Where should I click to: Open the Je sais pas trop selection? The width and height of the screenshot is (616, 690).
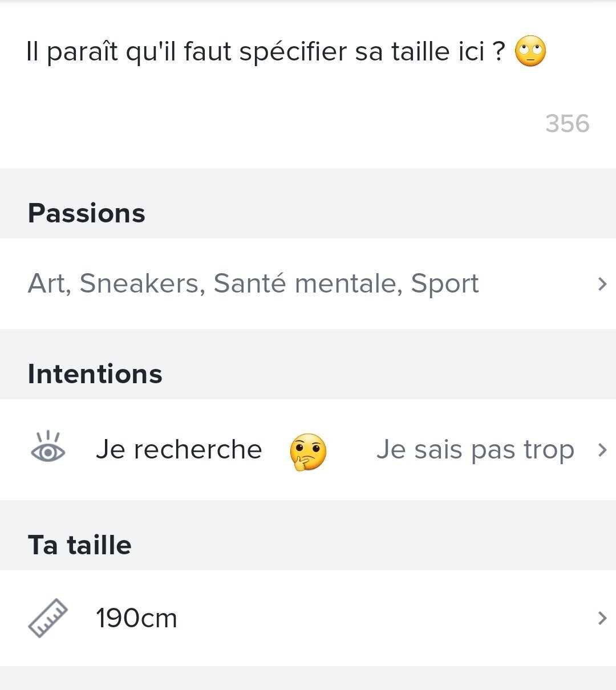click(475, 450)
